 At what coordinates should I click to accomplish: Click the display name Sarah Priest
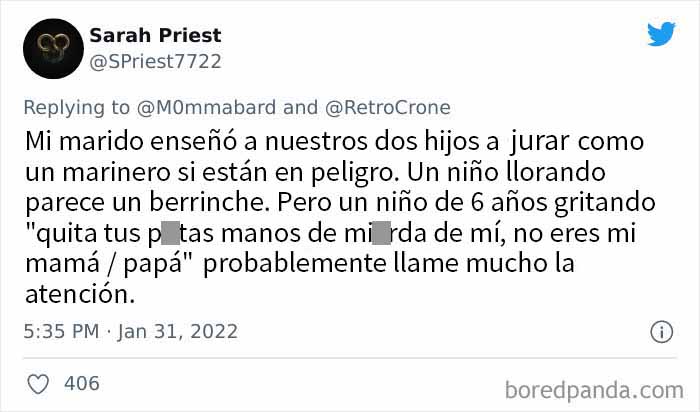coord(155,36)
